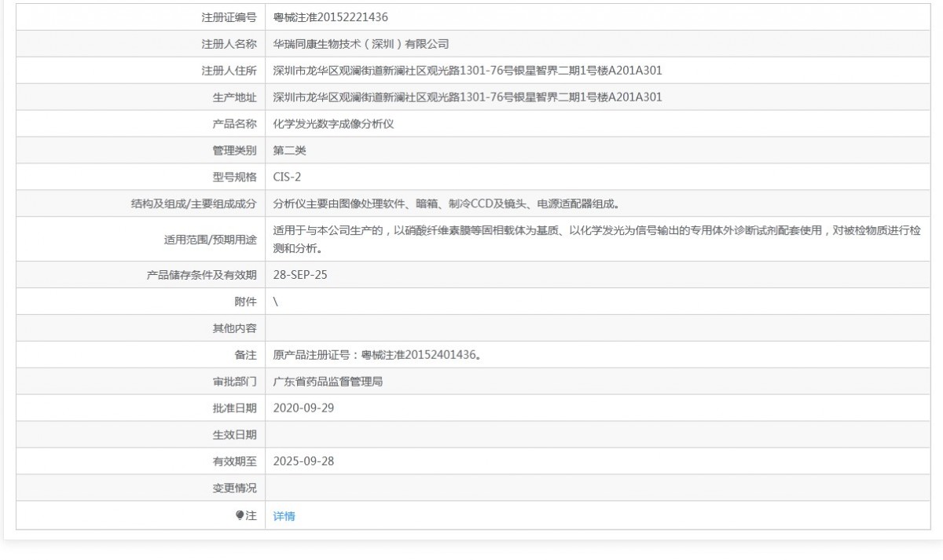The image size is (943, 560).
Task: Click the 备注 label
Action: 245,355
